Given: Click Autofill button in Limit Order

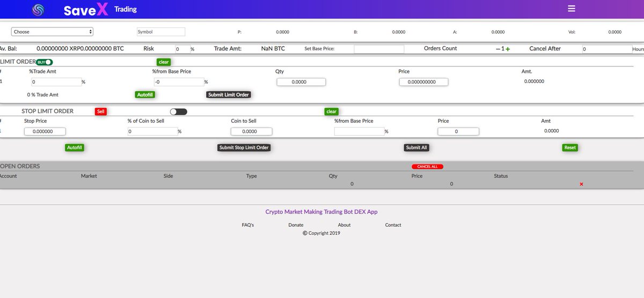Looking at the screenshot, I should click(145, 94).
